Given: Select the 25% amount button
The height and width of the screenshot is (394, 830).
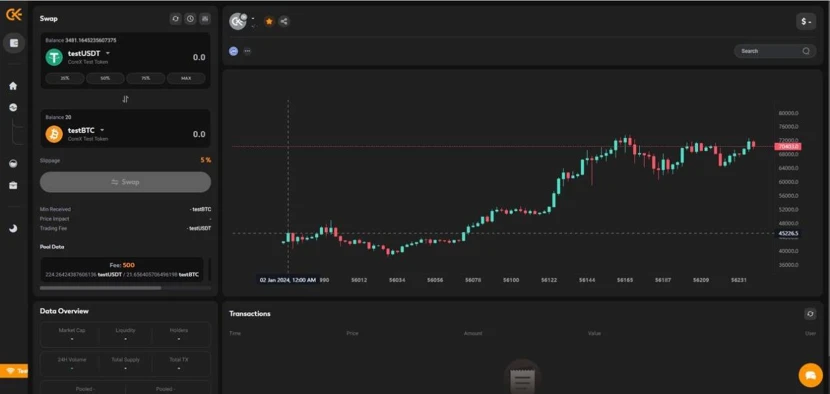Looking at the screenshot, I should pyautogui.click(x=65, y=78).
